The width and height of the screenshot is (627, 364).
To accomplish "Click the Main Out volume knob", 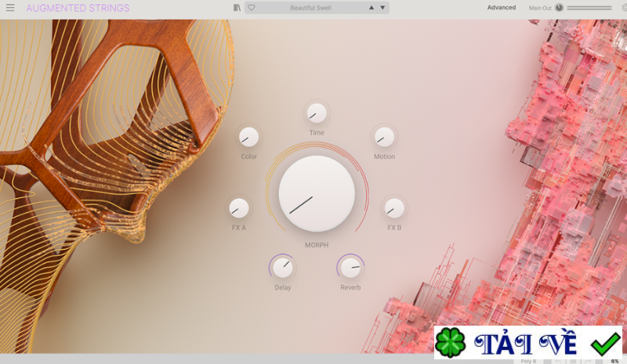I will (559, 8).
